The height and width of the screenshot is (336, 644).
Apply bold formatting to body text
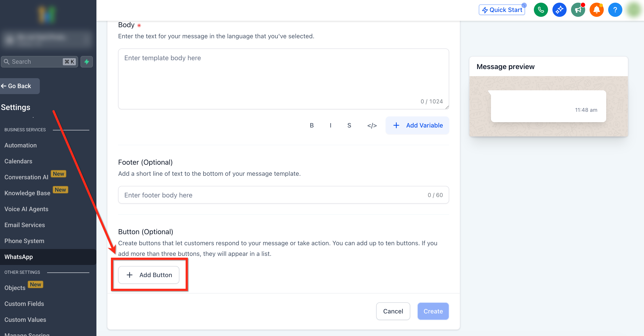tap(312, 125)
